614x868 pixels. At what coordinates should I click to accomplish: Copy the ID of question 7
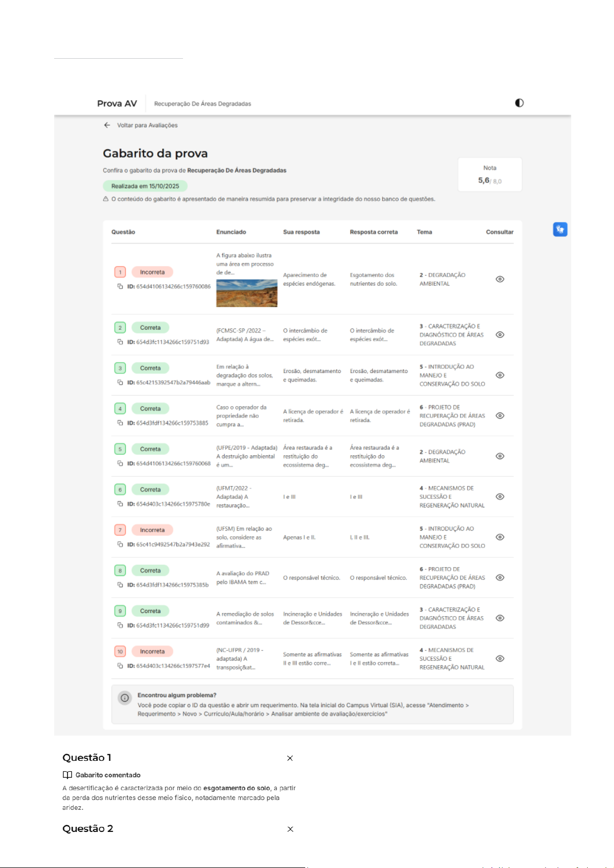pos(120,544)
